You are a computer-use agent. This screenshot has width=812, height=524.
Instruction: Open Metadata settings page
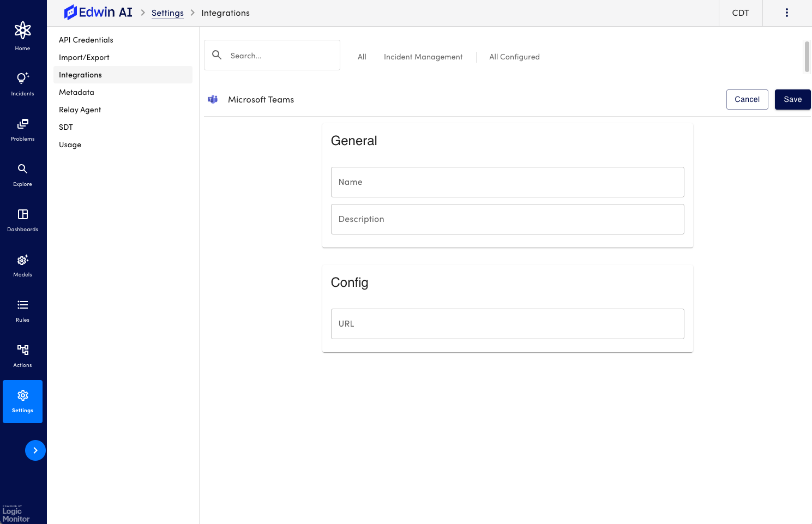coord(123,92)
